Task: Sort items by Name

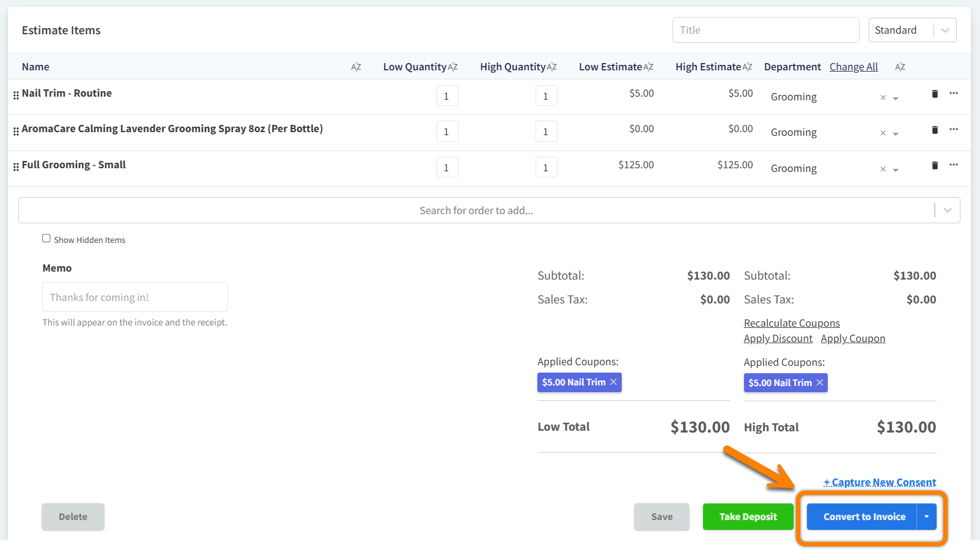Action: pyautogui.click(x=356, y=67)
